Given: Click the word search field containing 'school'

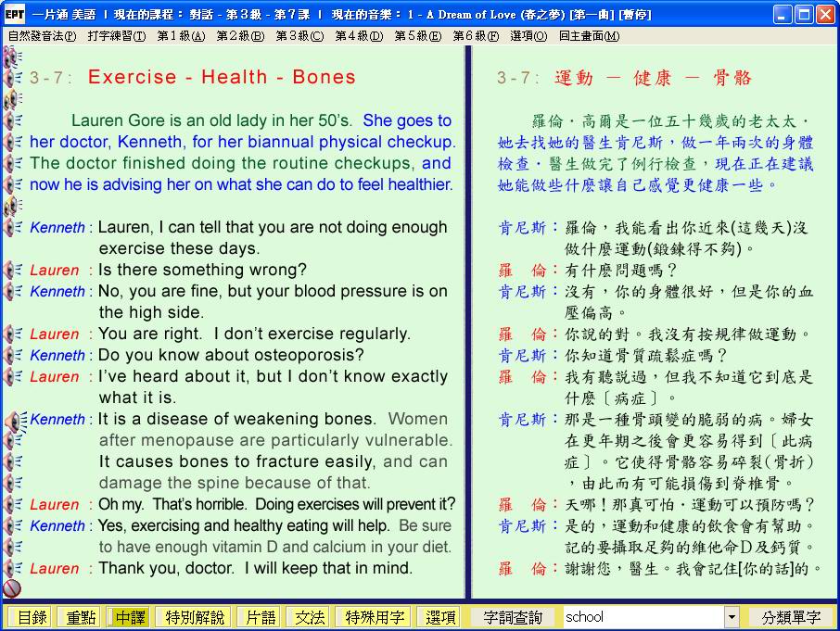Looking at the screenshot, I should pos(643,617).
